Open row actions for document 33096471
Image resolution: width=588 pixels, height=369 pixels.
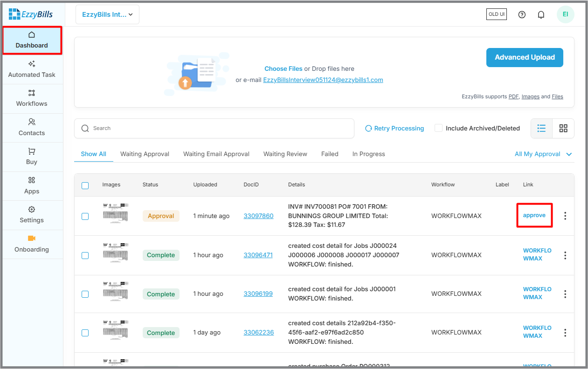click(565, 255)
